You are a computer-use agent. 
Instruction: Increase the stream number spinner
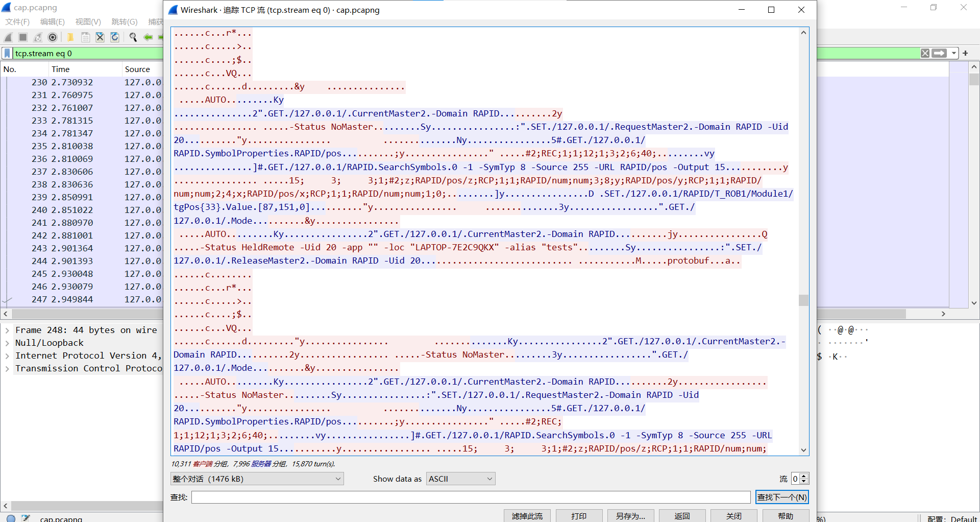point(804,476)
